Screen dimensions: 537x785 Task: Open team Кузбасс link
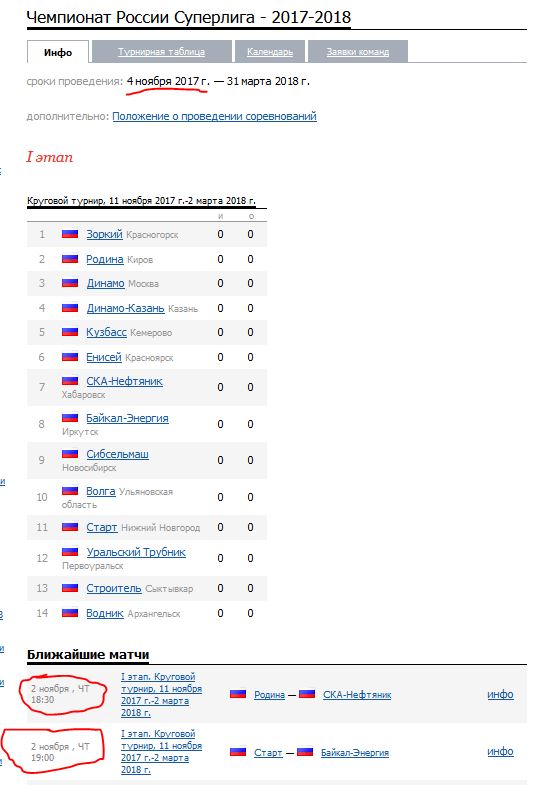106,332
